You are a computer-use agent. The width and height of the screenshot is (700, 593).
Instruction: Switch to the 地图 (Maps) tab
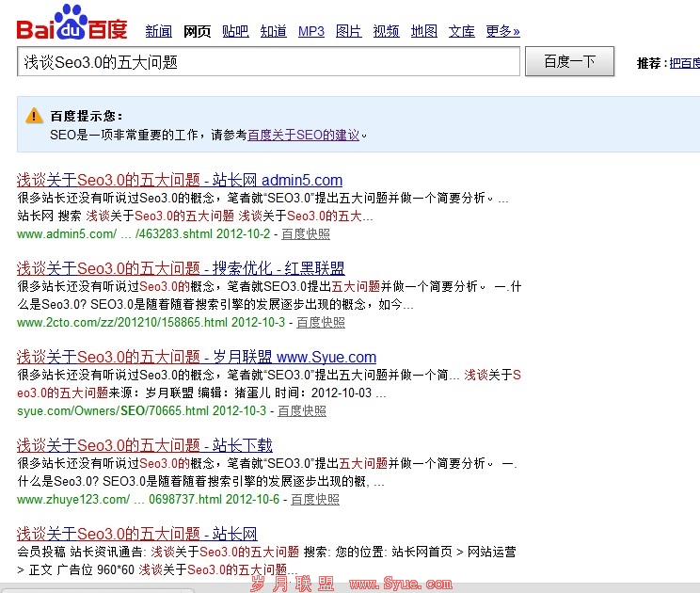424,31
